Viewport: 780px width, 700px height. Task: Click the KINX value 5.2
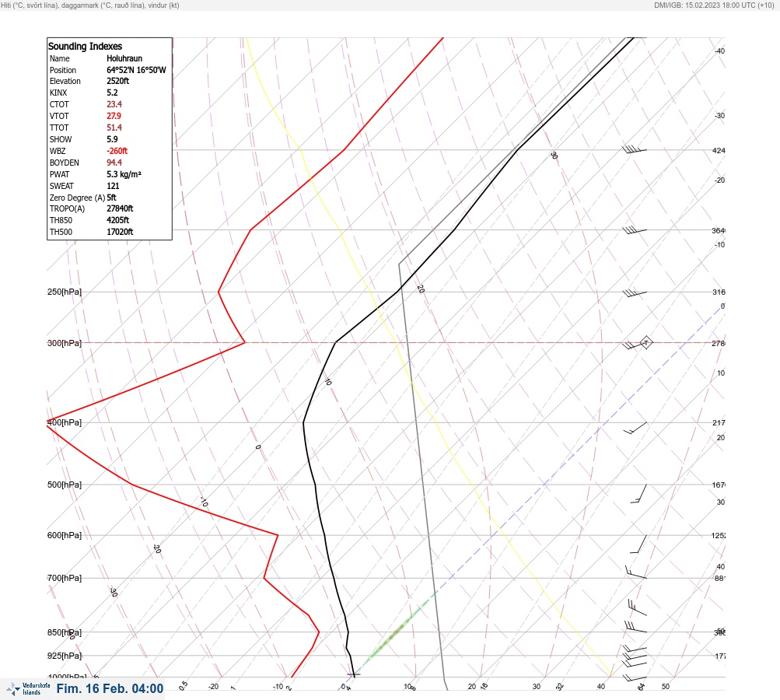click(113, 93)
